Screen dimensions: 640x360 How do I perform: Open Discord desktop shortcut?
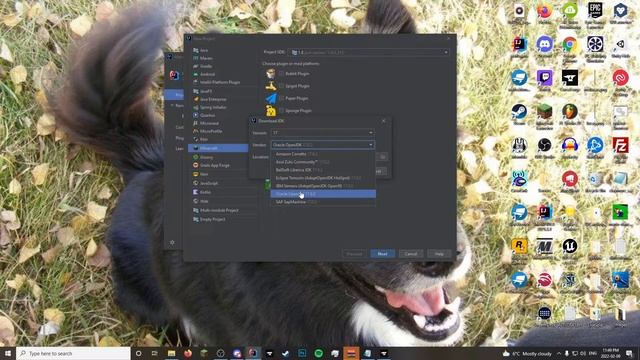tap(544, 46)
